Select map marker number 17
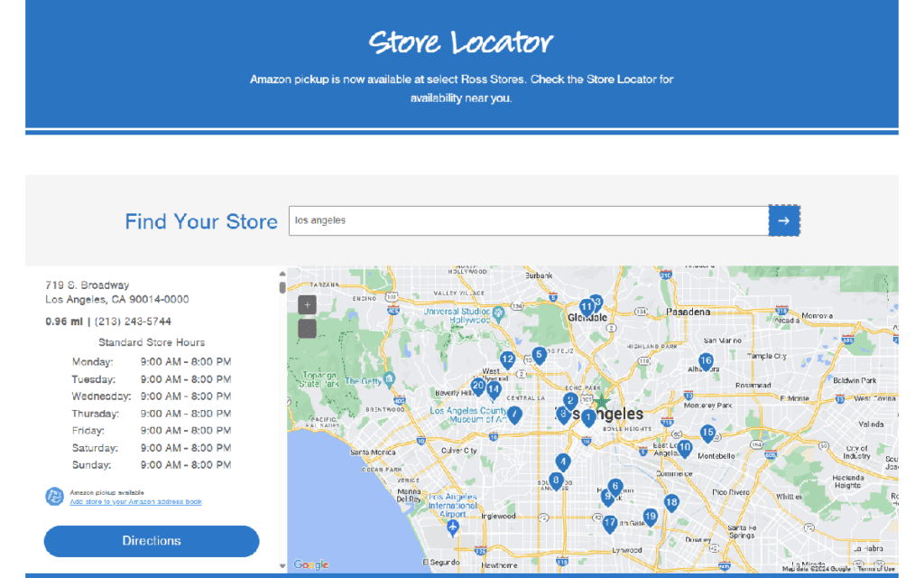Screen dimensions: 924x578 610,522
